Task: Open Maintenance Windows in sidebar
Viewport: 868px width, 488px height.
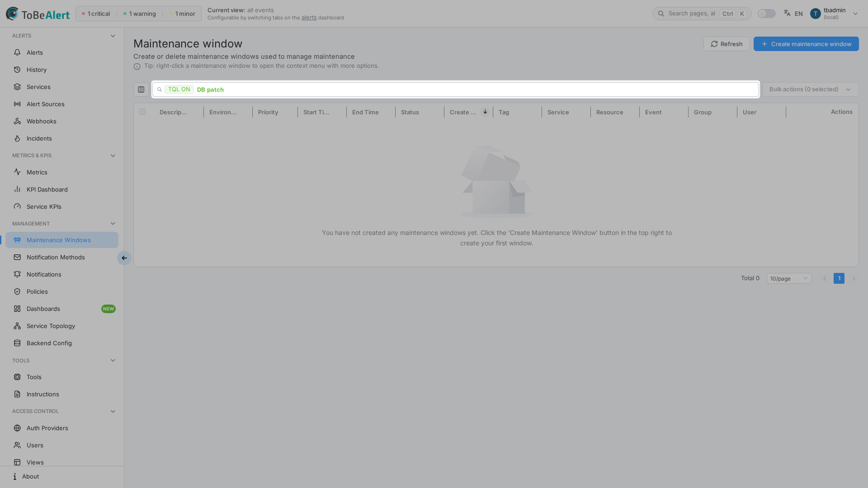Action: click(x=62, y=240)
